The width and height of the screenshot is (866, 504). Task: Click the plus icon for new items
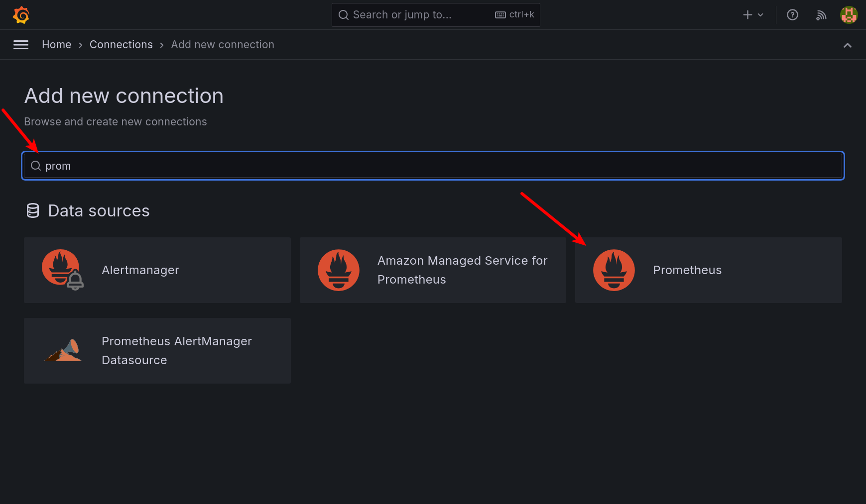[747, 15]
